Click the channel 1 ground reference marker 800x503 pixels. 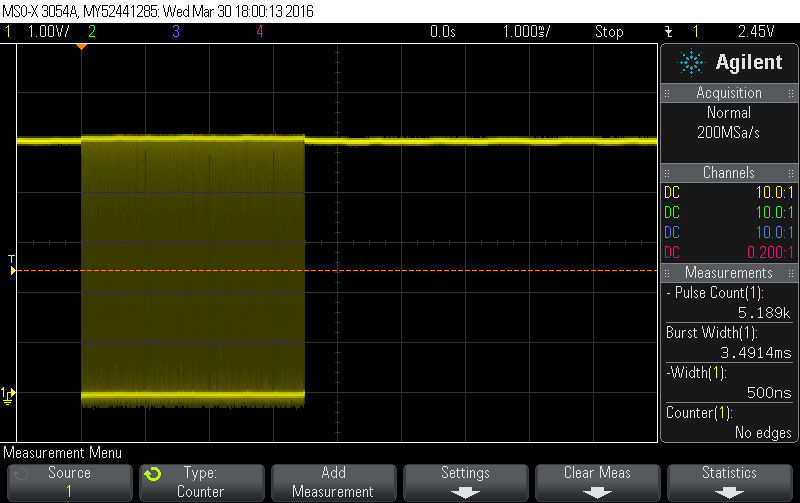click(9, 394)
